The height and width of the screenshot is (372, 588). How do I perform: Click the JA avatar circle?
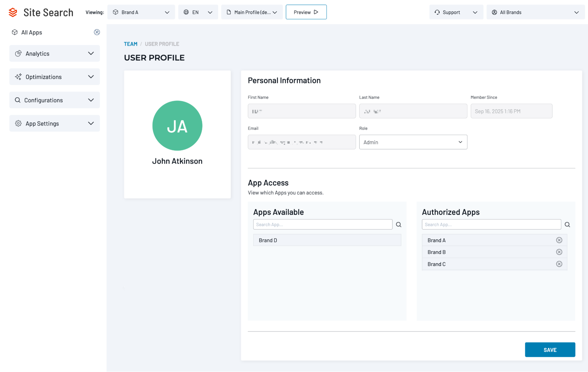click(177, 126)
